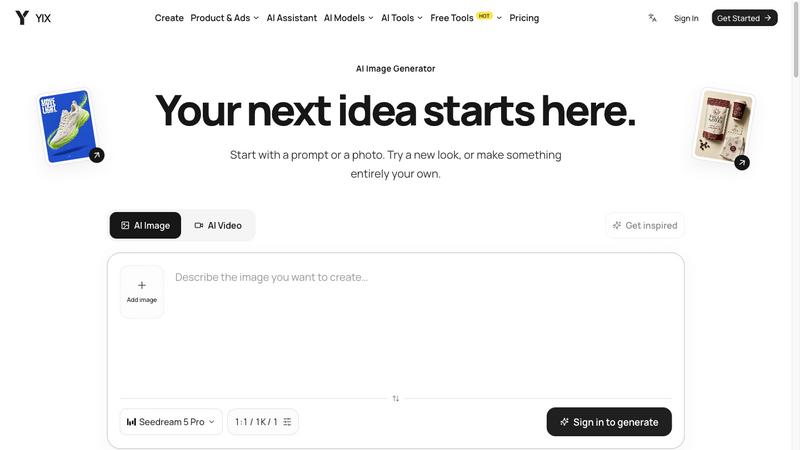This screenshot has width=800, height=450.
Task: Expand the Product & Ads menu
Action: pyautogui.click(x=224, y=18)
